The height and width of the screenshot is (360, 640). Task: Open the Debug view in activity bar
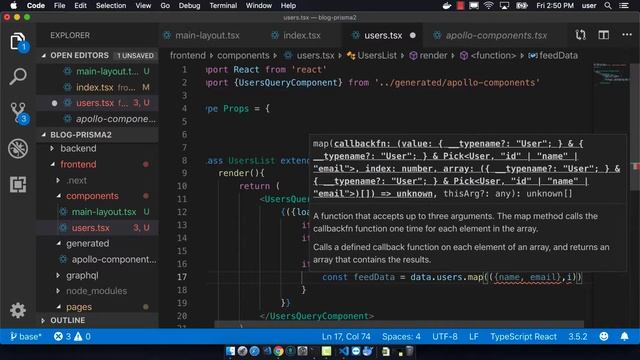coord(18,148)
